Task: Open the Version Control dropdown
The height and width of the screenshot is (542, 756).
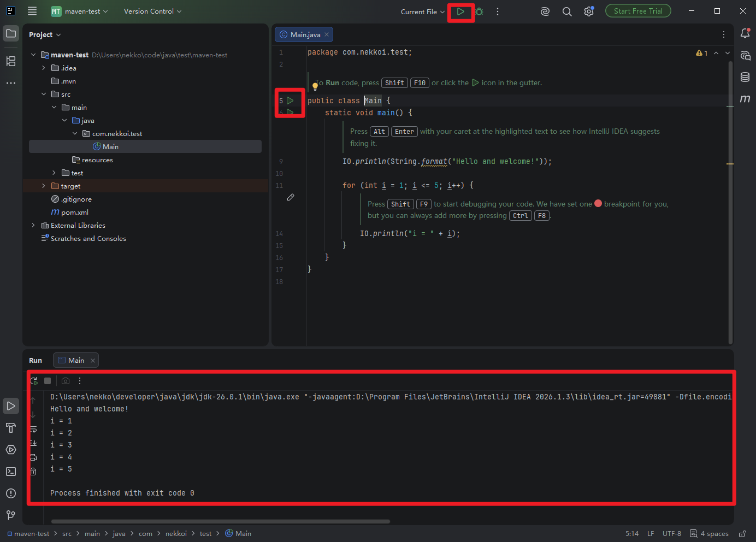Action: pyautogui.click(x=152, y=11)
